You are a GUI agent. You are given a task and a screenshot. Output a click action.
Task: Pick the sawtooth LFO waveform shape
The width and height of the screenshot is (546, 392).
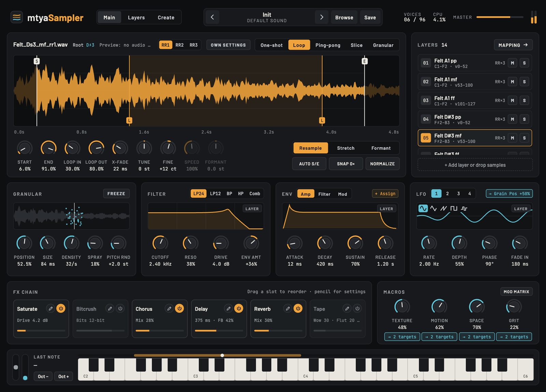click(x=444, y=208)
